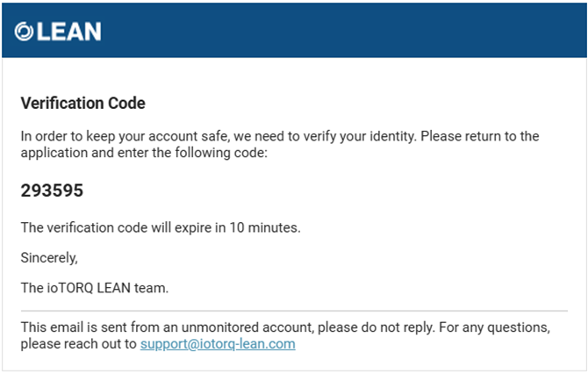Select the 293595 verification code
The image size is (588, 374).
[52, 191]
